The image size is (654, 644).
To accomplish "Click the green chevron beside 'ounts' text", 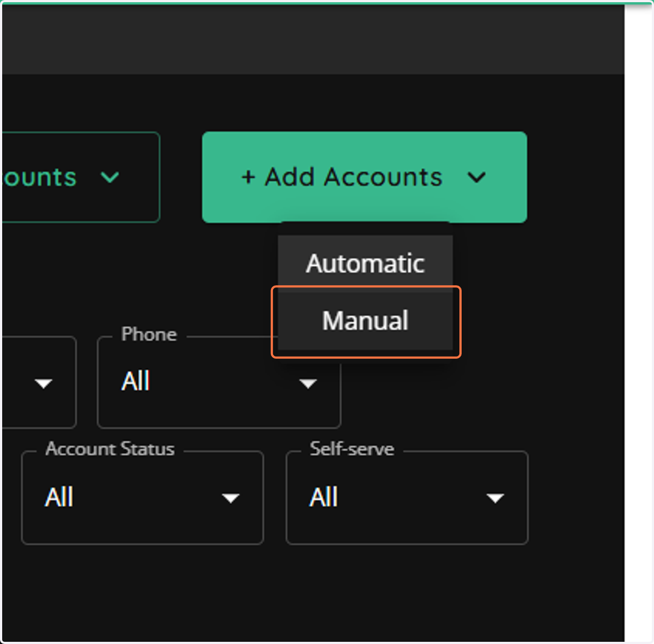I will pos(110,177).
